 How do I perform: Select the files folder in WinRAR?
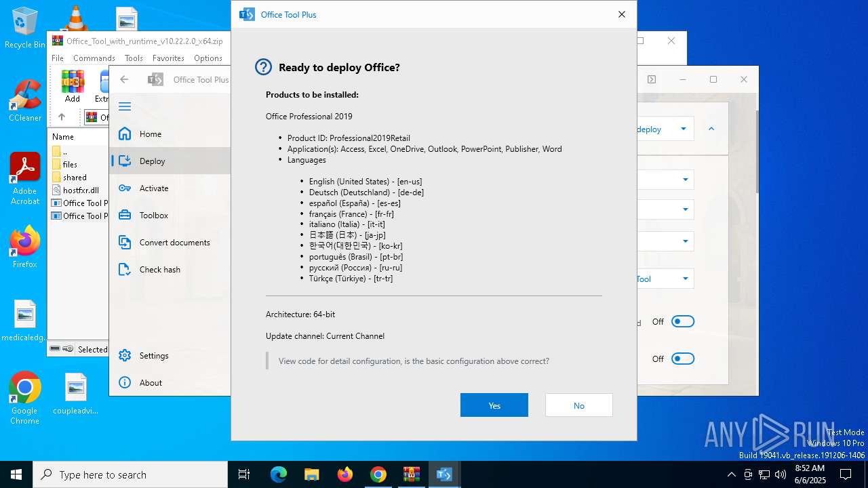(x=70, y=165)
